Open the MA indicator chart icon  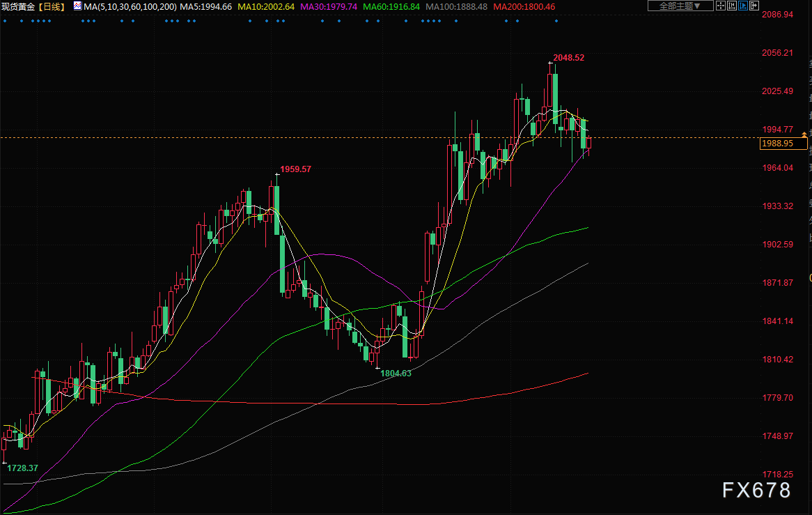click(77, 6)
